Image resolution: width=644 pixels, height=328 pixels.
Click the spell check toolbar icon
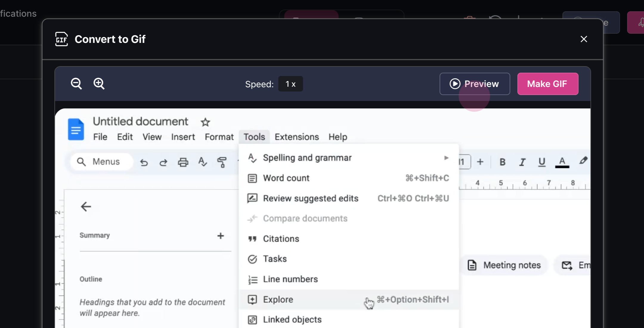(x=202, y=162)
